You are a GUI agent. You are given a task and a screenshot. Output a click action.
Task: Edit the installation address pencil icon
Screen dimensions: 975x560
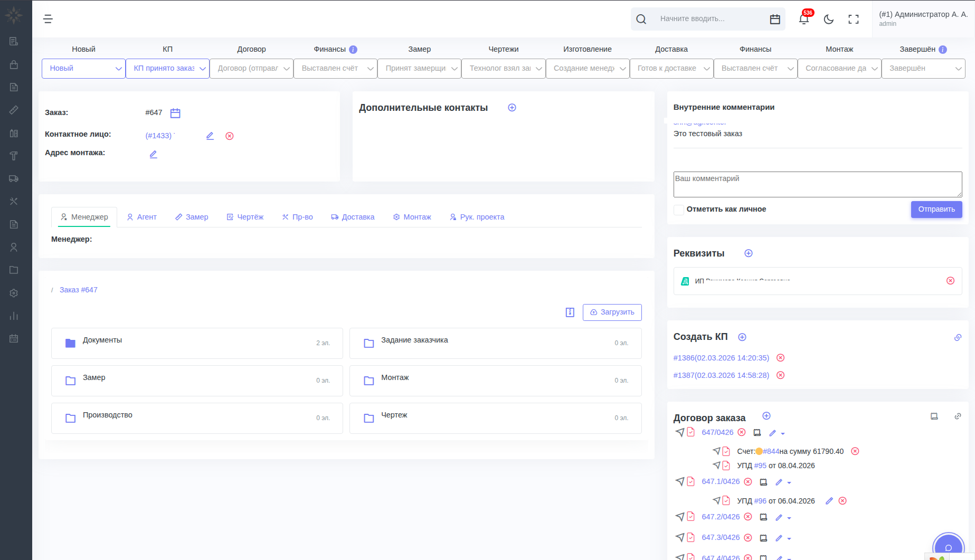153,154
